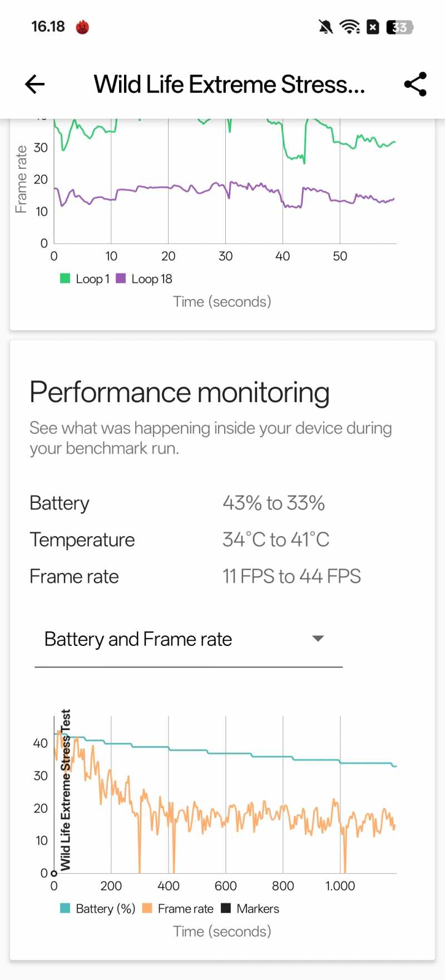Open the AnTuTu notification icon in status bar

(x=82, y=27)
